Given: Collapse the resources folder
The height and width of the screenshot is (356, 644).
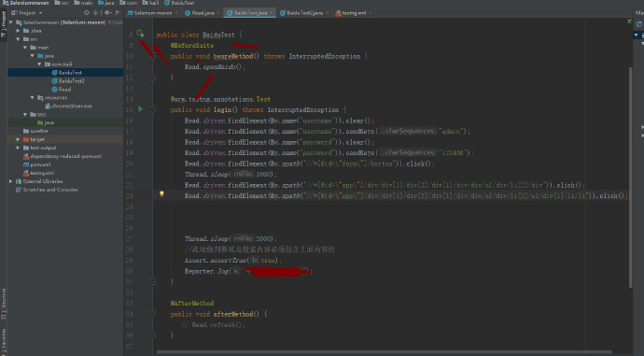Looking at the screenshot, I should click(x=32, y=97).
